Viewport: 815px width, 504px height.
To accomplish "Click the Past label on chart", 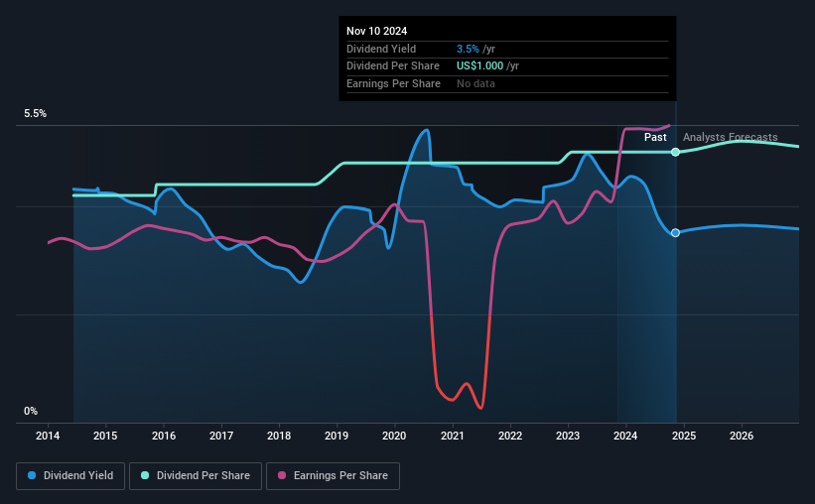I will click(x=655, y=137).
